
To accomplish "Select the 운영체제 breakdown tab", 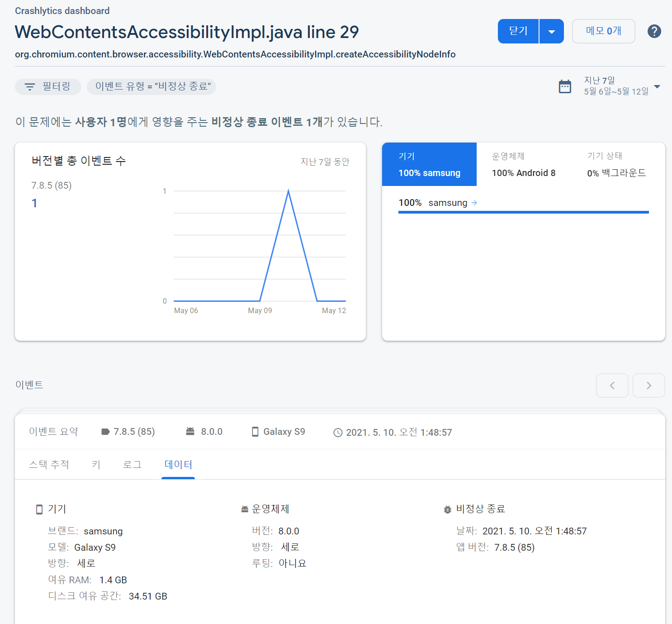I will pos(524,164).
